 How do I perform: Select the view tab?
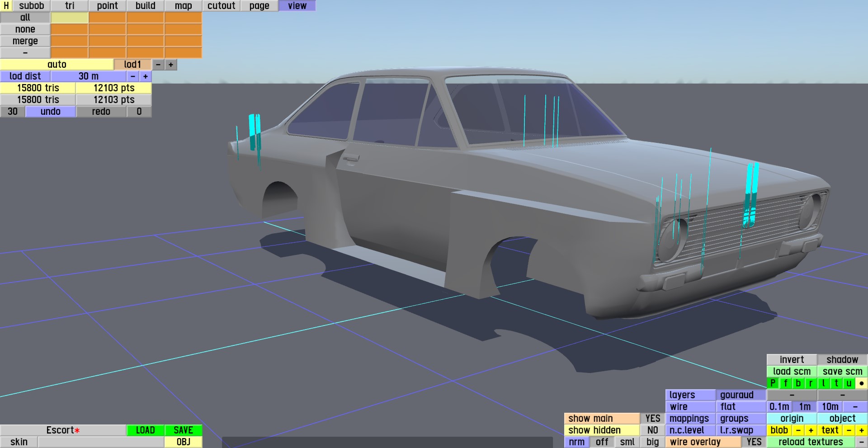click(297, 6)
